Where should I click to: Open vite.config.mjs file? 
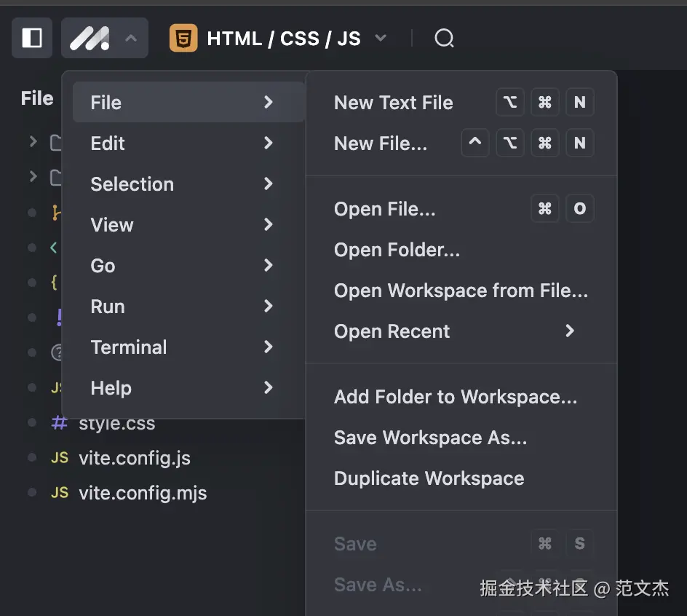[143, 493]
